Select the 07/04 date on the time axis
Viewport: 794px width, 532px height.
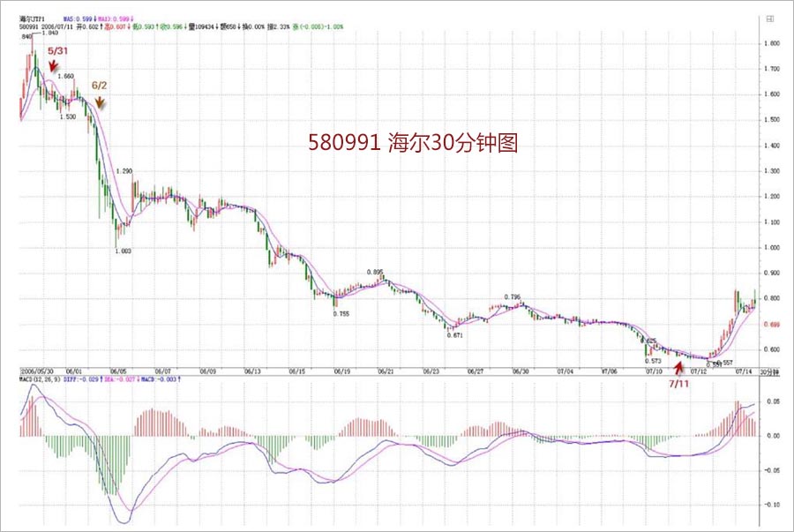[x=564, y=371]
